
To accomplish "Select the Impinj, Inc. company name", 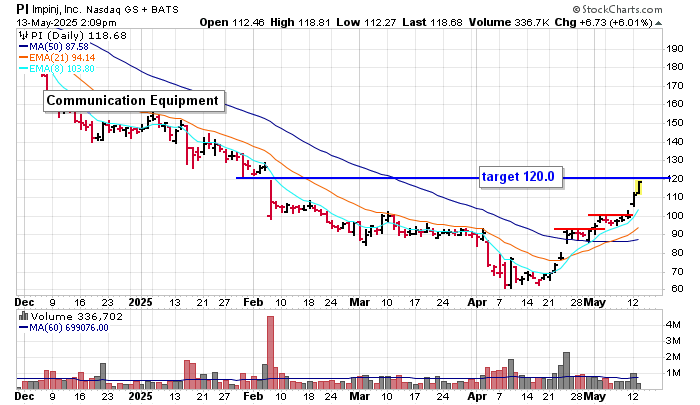I will click(57, 9).
